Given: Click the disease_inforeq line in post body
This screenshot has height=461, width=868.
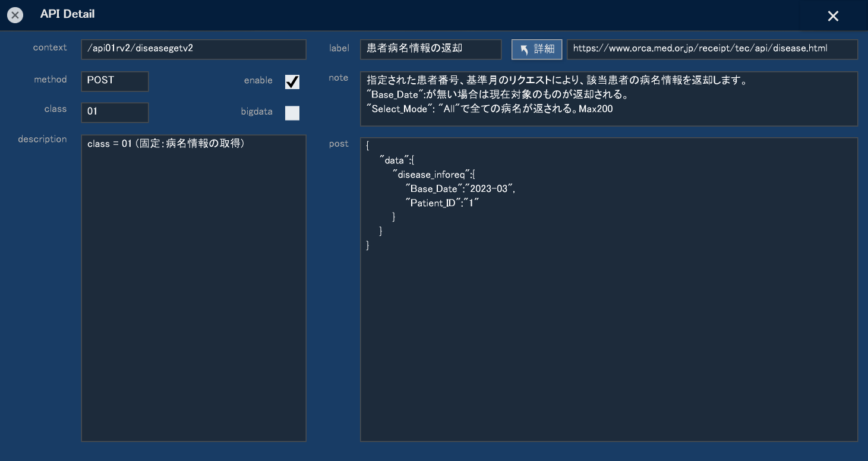Looking at the screenshot, I should point(433,175).
